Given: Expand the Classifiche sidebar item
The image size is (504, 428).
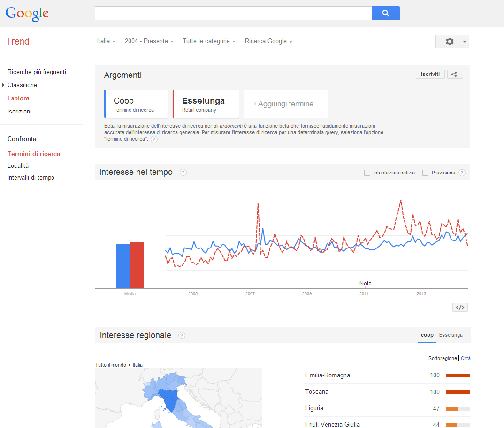Looking at the screenshot, I should tap(22, 85).
